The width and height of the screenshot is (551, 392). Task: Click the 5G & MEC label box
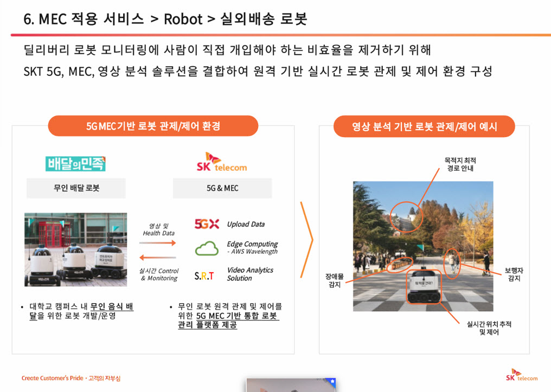point(222,188)
